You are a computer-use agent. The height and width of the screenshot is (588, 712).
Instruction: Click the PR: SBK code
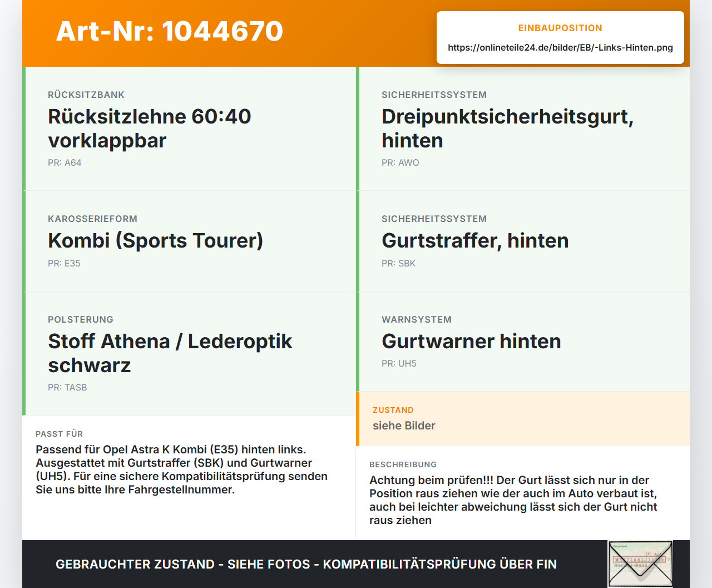398,263
